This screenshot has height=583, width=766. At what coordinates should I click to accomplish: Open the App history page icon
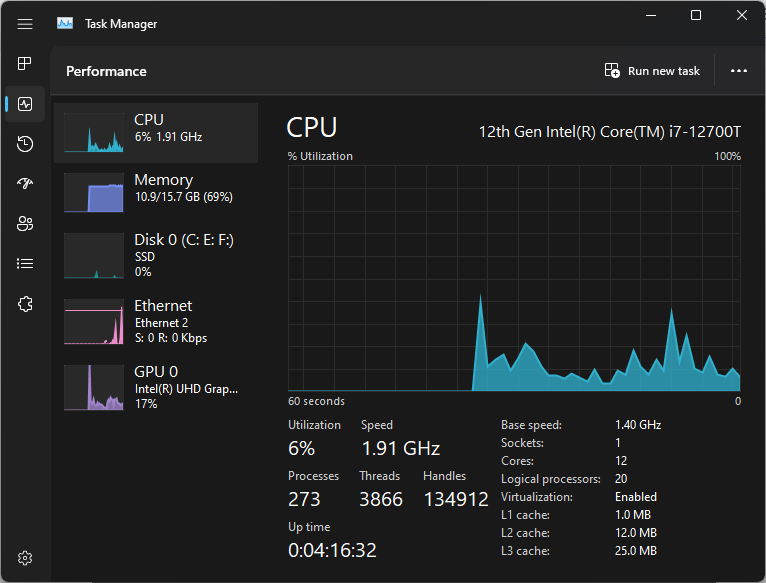(25, 144)
